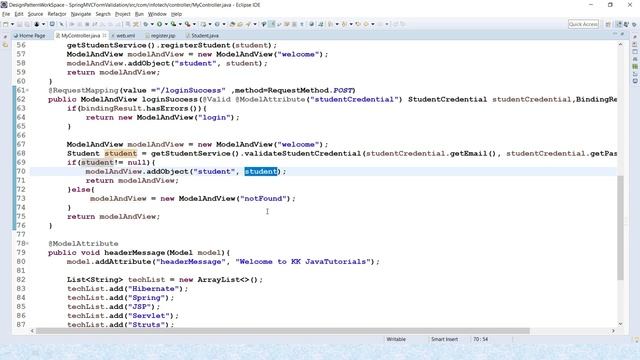640x360 pixels.
Task: Open a Terminal using the monitor icon
Action: click(52, 24)
